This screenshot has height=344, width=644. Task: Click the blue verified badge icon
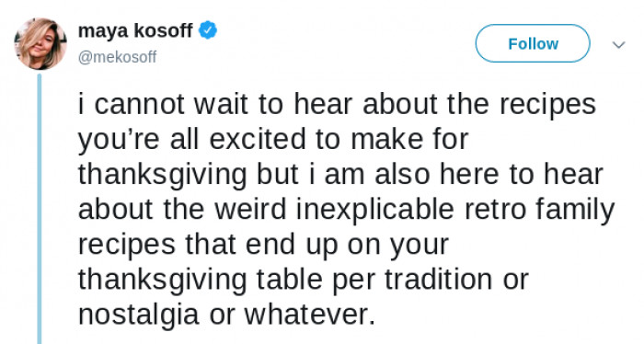[208, 30]
